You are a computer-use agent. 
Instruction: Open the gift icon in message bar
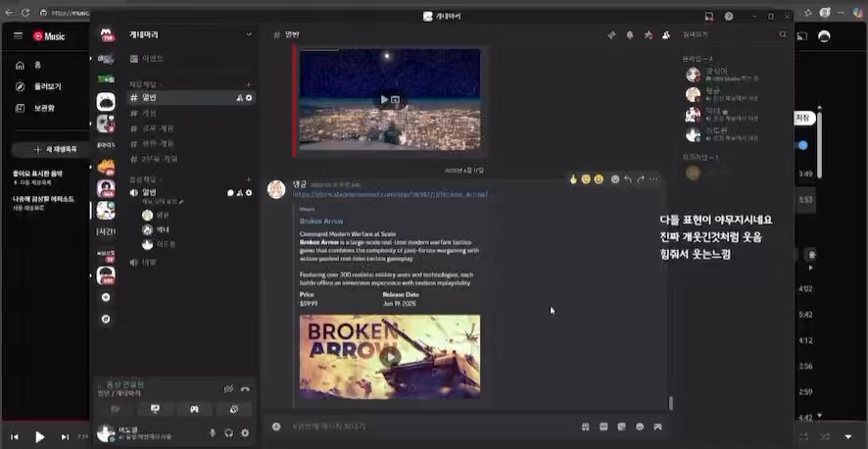pyautogui.click(x=585, y=426)
